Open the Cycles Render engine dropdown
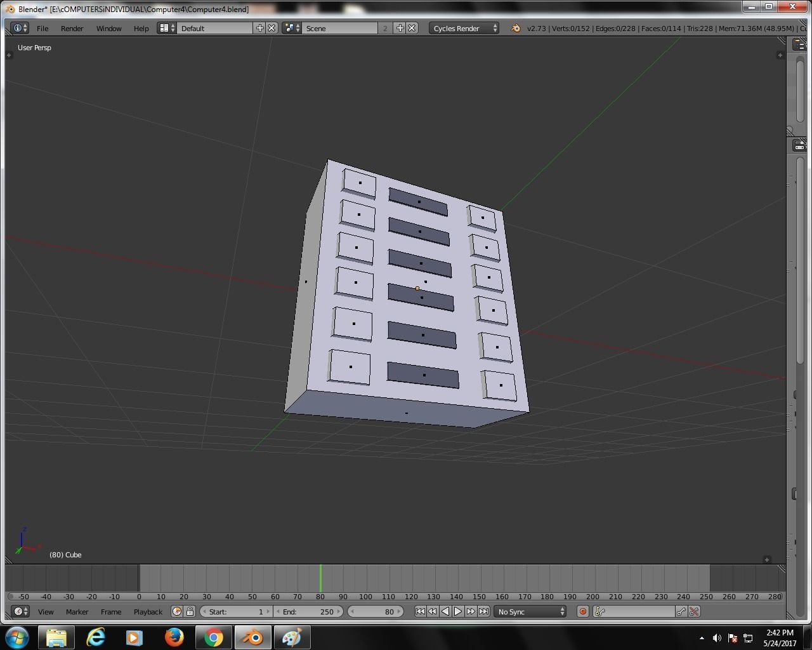 point(464,28)
